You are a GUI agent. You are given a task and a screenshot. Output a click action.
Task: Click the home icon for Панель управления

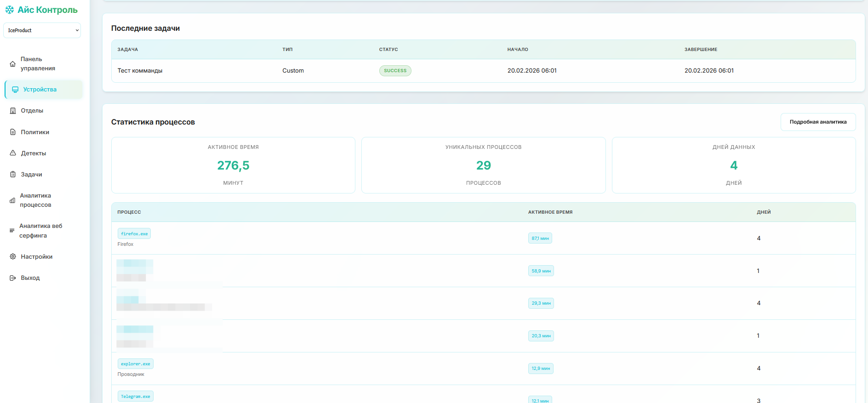click(x=13, y=64)
